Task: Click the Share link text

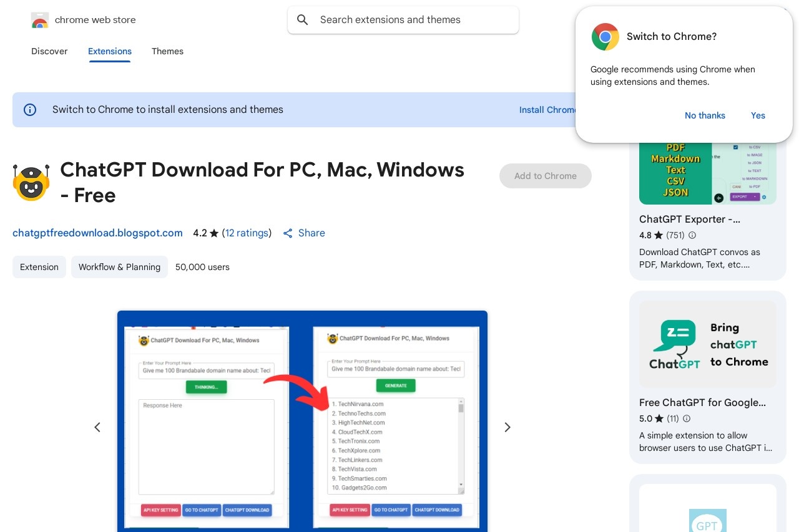Action: click(311, 233)
